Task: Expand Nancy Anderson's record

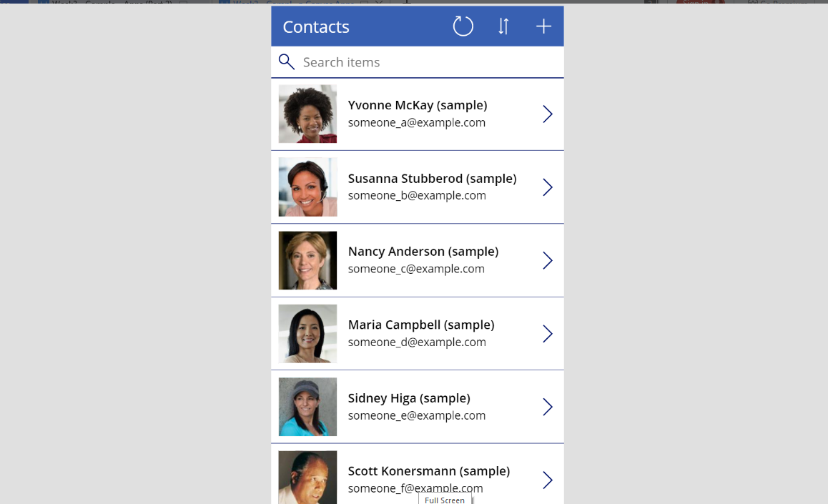Action: click(x=547, y=260)
